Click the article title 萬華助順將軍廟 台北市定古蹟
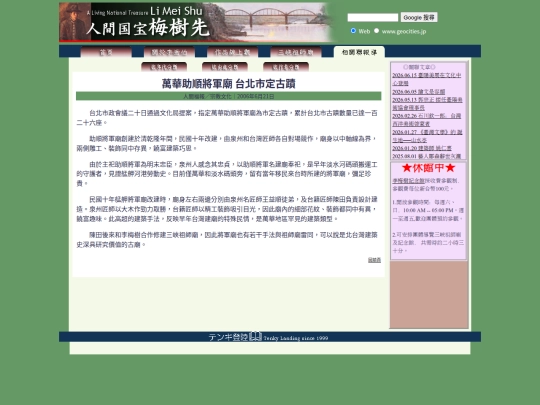Image resolution: width=540 pixels, height=405 pixels. [229, 84]
